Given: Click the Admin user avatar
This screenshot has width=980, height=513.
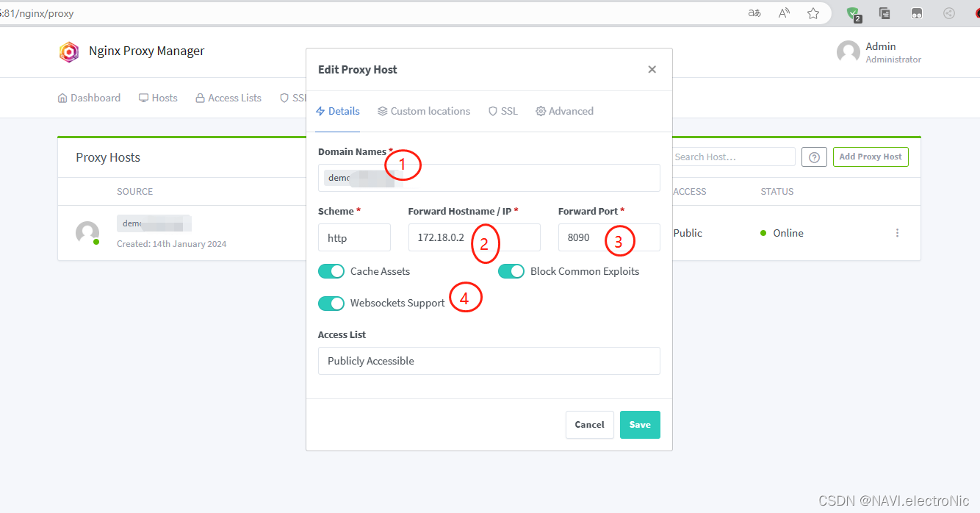Looking at the screenshot, I should 849,52.
